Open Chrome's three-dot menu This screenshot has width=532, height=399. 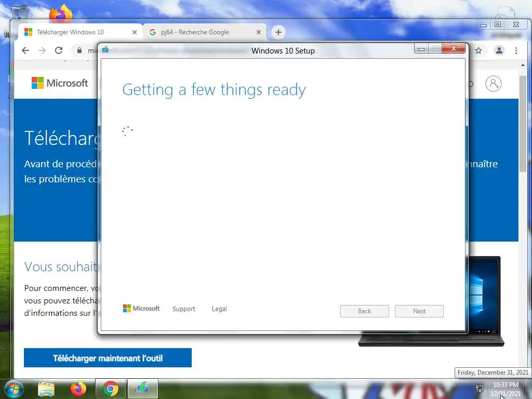(x=516, y=50)
